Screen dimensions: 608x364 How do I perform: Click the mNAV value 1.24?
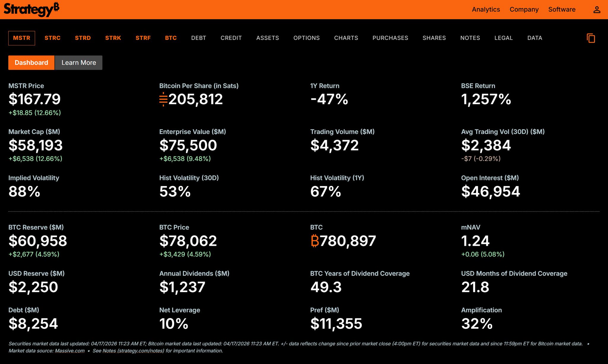click(x=475, y=241)
